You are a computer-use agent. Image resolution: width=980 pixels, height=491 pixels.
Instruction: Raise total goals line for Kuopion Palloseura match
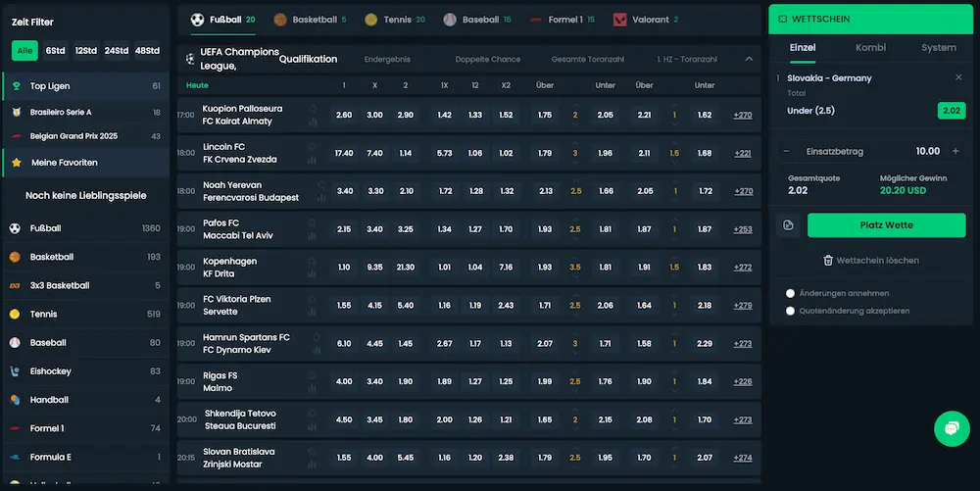(575, 106)
